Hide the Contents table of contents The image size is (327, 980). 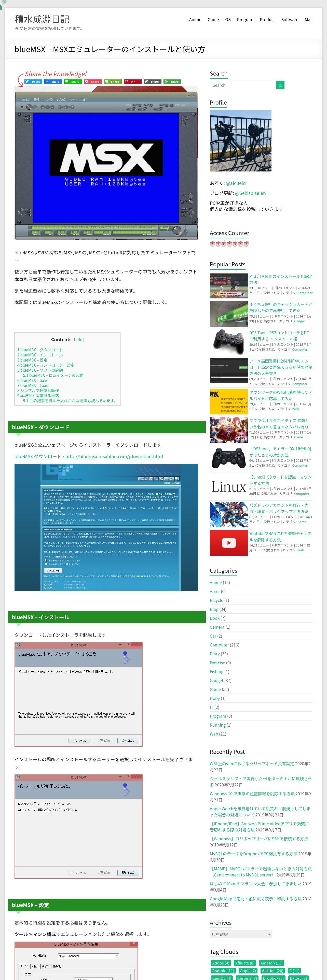click(x=78, y=340)
